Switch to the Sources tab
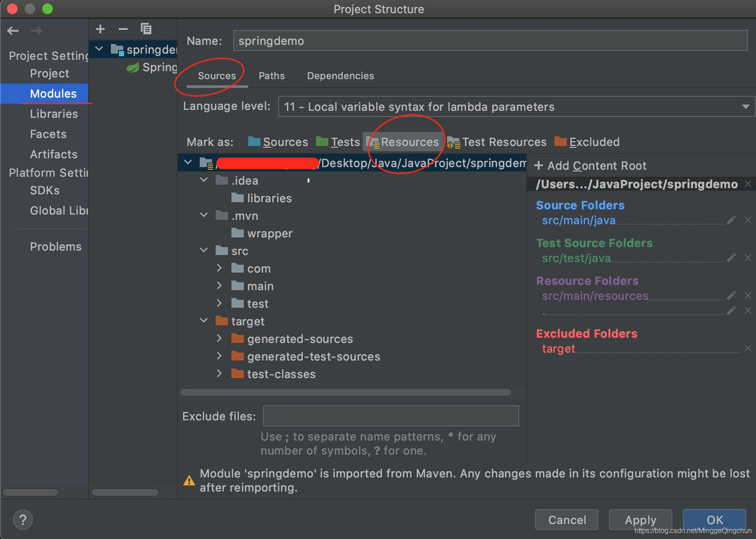This screenshot has width=756, height=539. click(217, 76)
